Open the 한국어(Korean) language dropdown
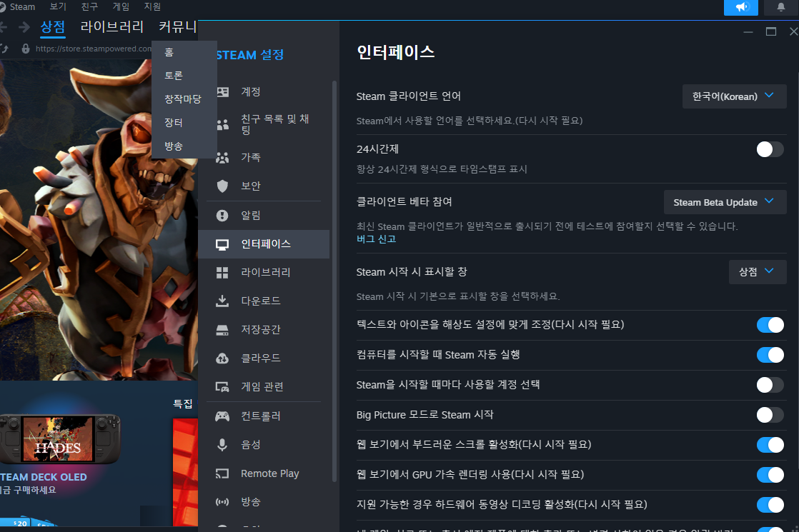The height and width of the screenshot is (532, 799). 734,96
